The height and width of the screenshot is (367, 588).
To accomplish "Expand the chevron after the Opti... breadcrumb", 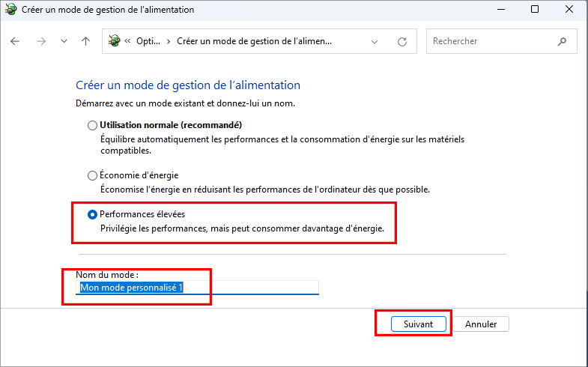I will pos(169,41).
